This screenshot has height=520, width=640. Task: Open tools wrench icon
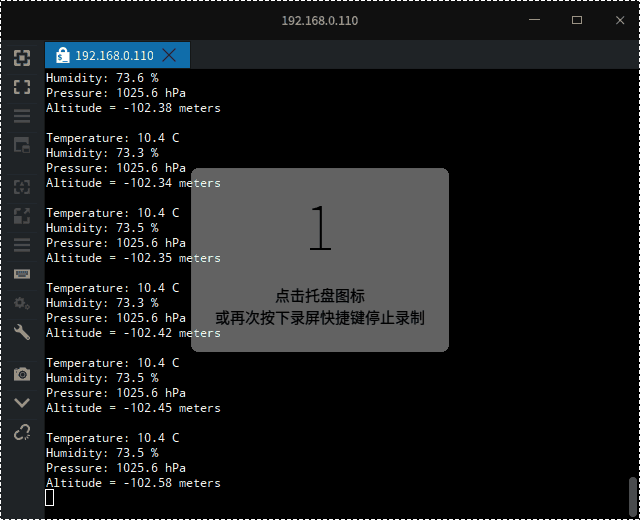(22, 332)
